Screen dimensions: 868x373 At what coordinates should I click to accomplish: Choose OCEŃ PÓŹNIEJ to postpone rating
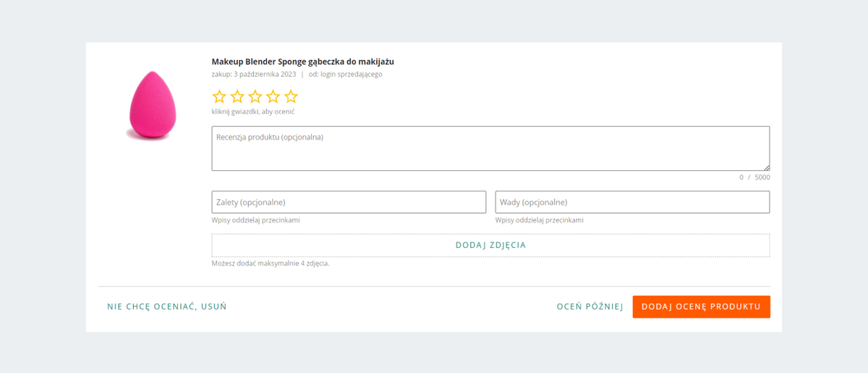click(590, 306)
